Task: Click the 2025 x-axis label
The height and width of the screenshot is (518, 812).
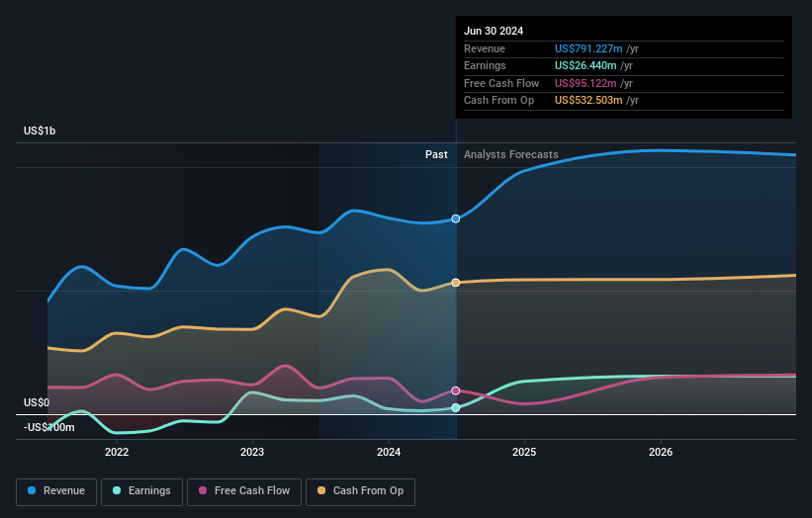Action: pos(524,452)
